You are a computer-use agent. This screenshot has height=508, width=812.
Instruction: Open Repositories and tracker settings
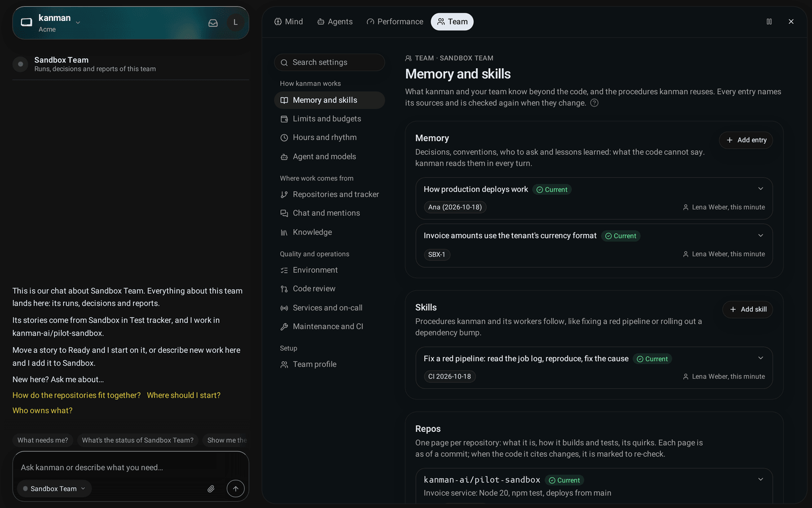point(329,194)
